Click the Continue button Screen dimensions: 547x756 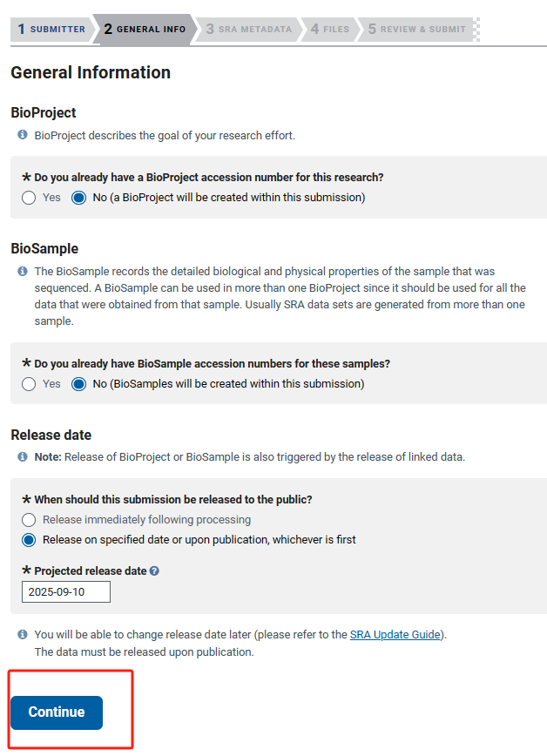[57, 712]
